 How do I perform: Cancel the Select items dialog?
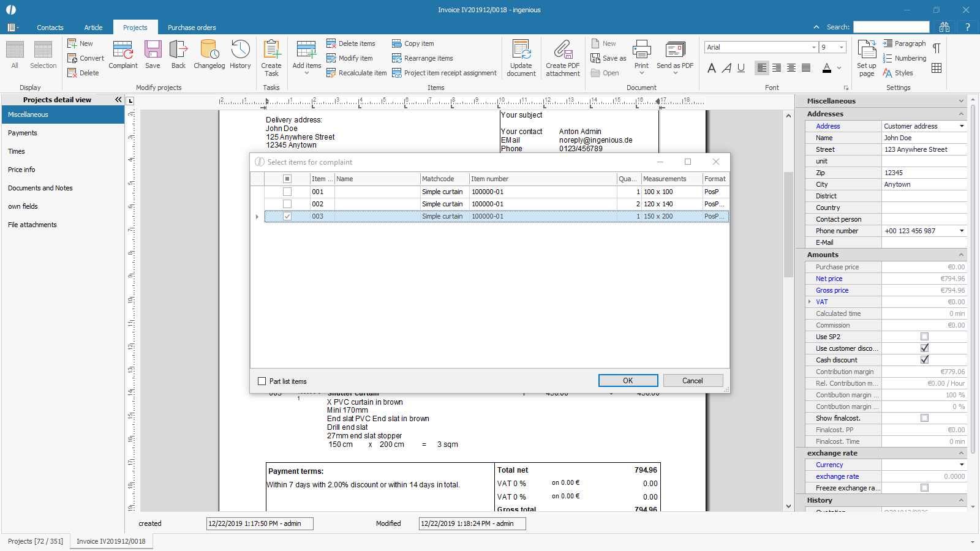[693, 381]
